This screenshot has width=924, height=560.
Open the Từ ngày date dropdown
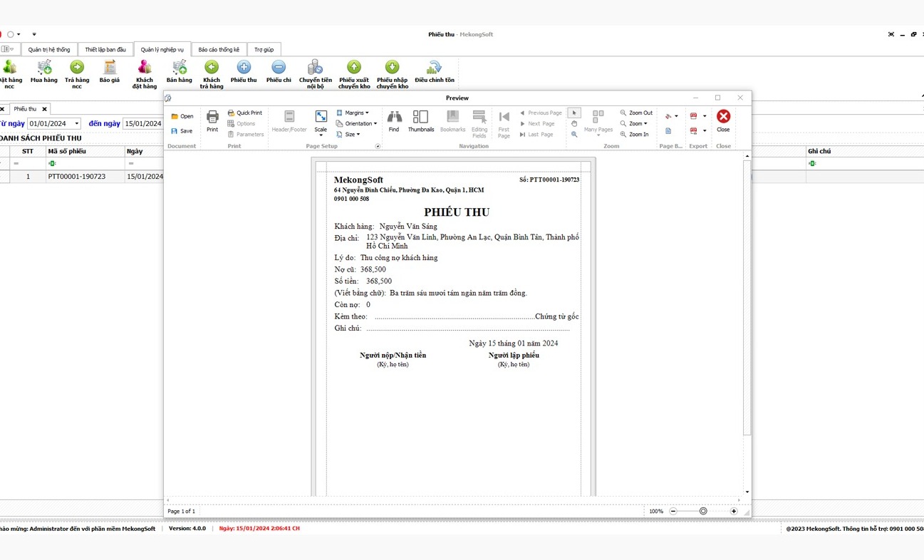pyautogui.click(x=77, y=124)
